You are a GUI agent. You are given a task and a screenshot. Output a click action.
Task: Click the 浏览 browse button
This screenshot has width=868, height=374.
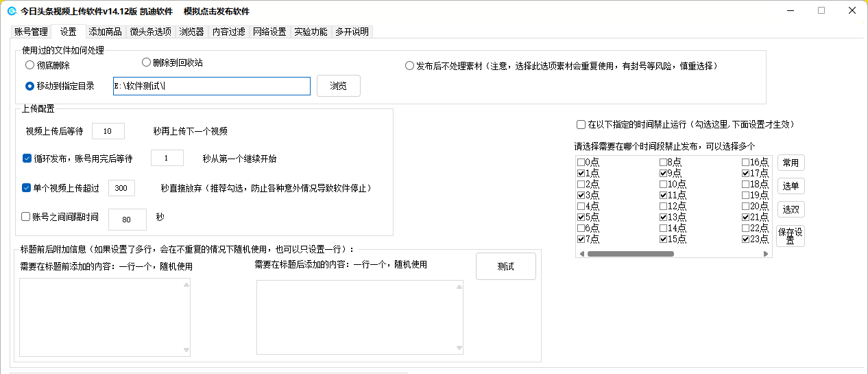(x=338, y=86)
